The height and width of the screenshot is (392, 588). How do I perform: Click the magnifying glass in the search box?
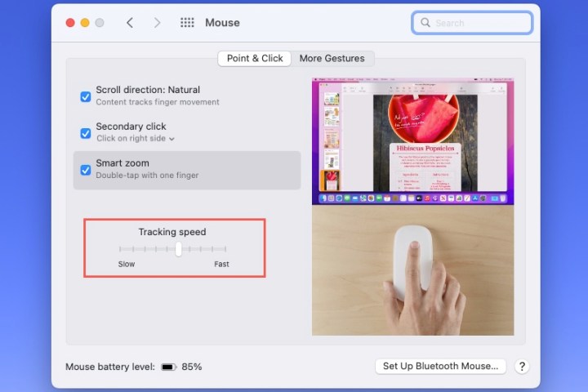425,23
